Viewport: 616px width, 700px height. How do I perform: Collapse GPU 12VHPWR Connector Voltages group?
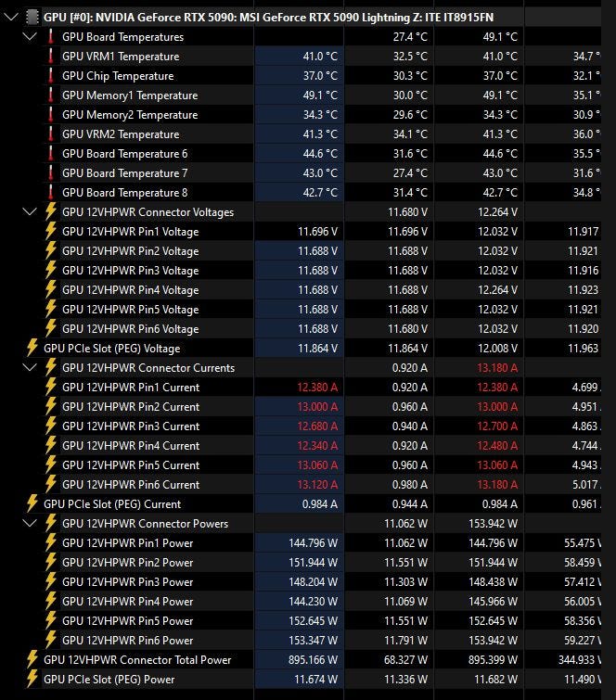pyautogui.click(x=30, y=211)
